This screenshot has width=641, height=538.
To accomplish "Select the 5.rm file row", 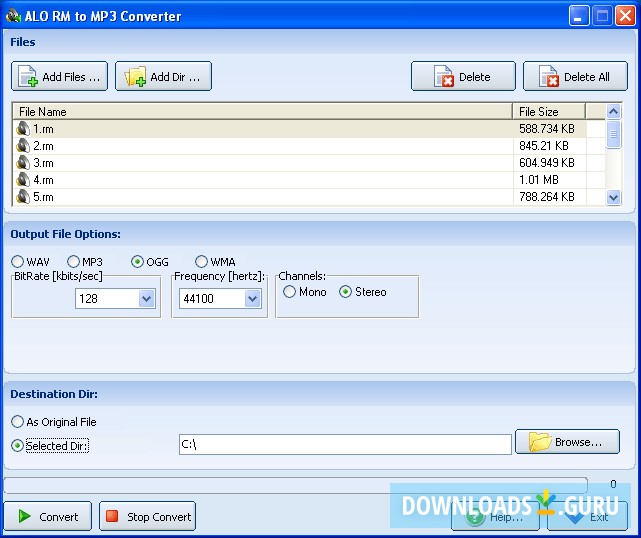I will click(x=309, y=197).
